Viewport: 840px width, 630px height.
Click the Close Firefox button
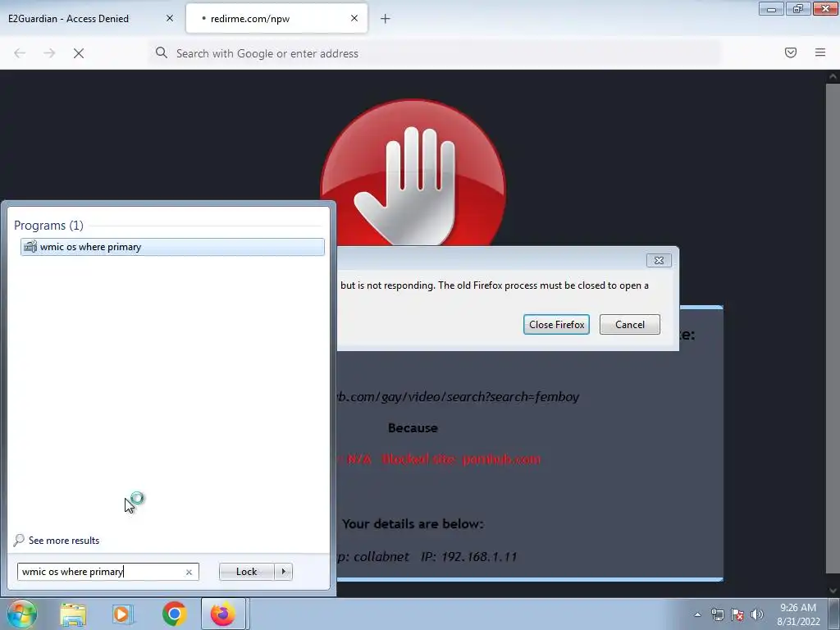[x=557, y=325]
